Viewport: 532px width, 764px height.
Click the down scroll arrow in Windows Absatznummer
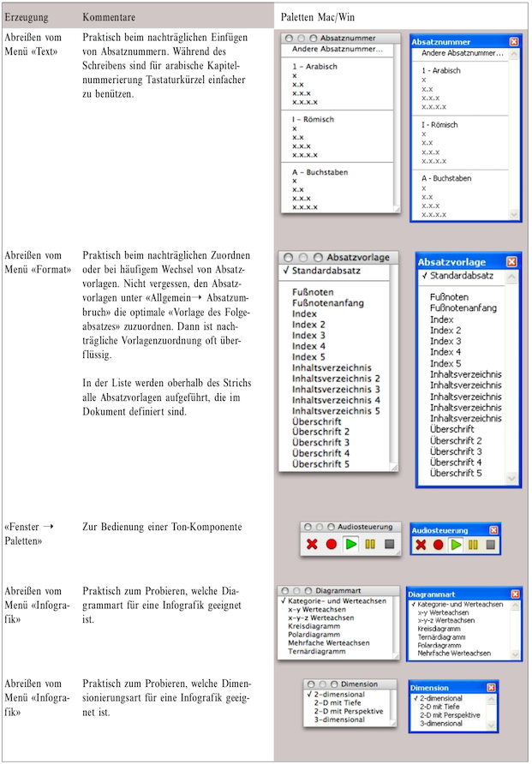click(x=514, y=214)
